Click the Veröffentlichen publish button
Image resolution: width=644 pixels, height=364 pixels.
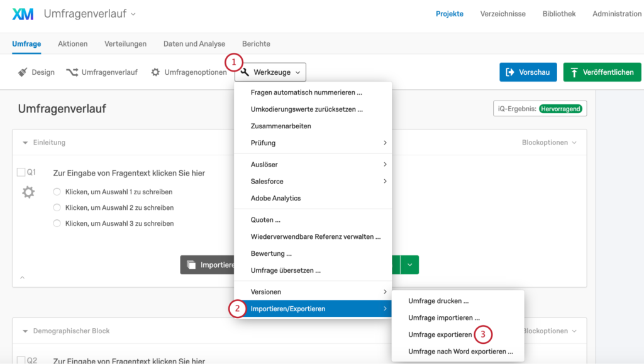click(602, 72)
